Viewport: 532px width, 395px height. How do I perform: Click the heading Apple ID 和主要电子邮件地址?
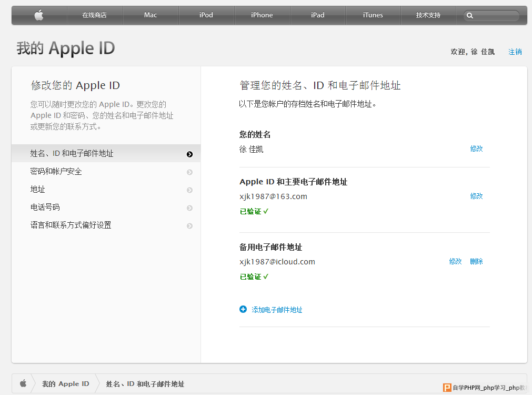click(x=294, y=182)
